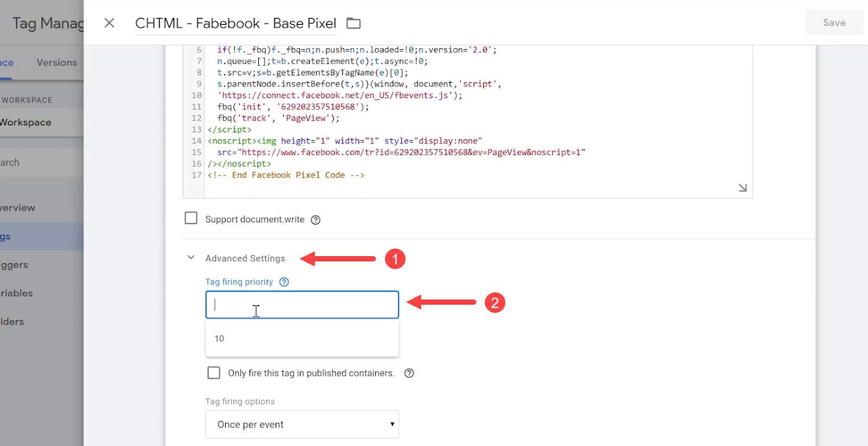Enable Support document.write checkbox
The height and width of the screenshot is (446, 868).
(191, 218)
